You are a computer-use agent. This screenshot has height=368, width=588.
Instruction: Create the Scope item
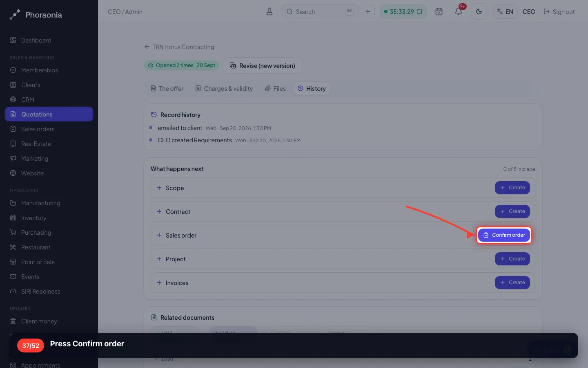point(512,188)
